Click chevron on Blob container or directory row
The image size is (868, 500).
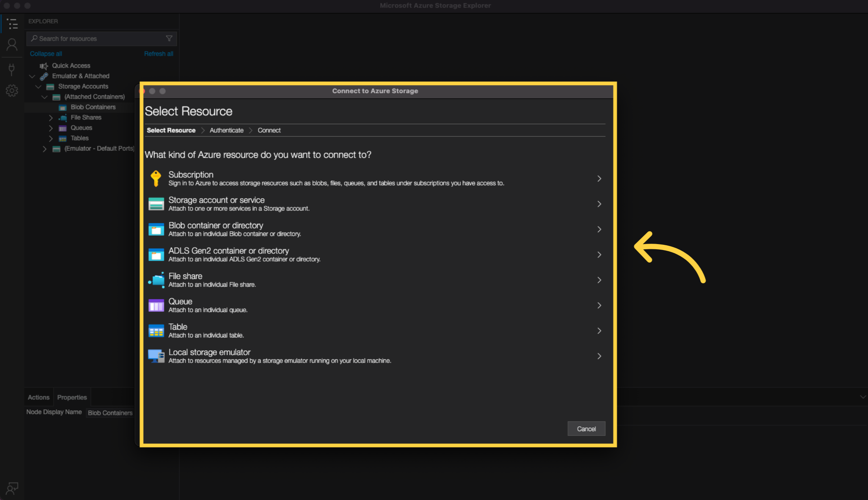599,229
